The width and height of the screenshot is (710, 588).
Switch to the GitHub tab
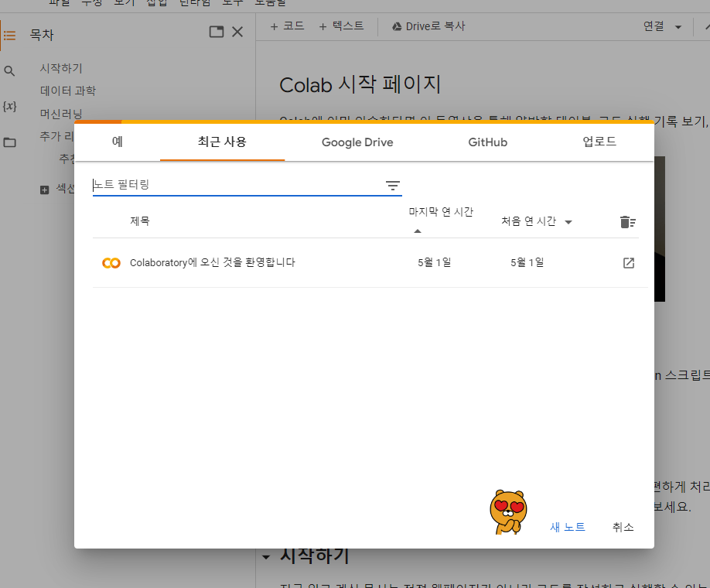[488, 142]
